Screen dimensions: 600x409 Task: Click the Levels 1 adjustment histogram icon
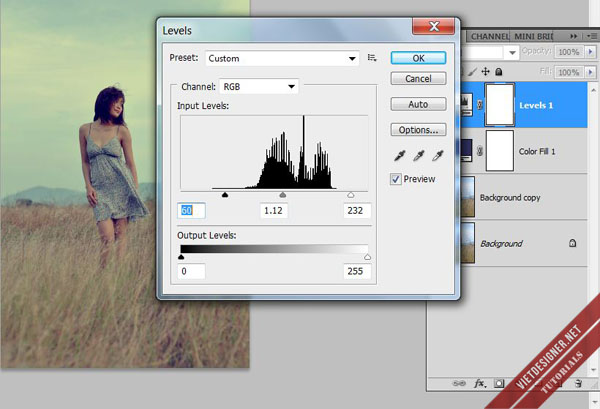tap(466, 104)
